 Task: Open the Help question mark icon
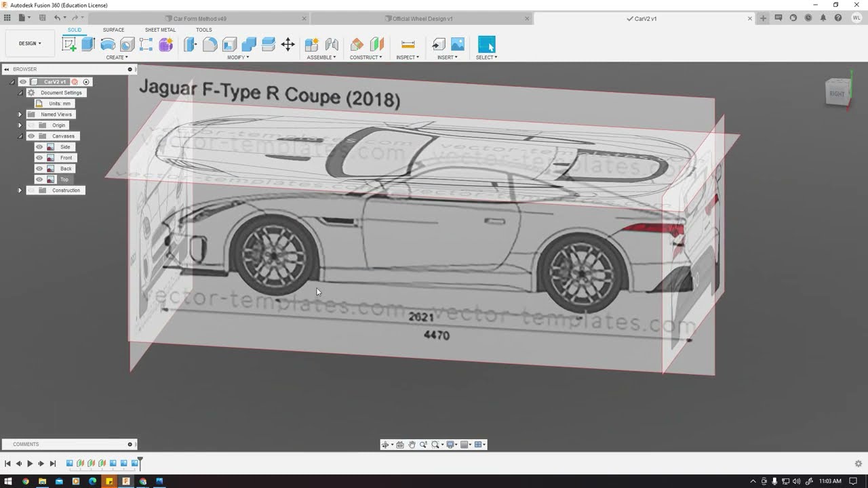click(x=838, y=18)
